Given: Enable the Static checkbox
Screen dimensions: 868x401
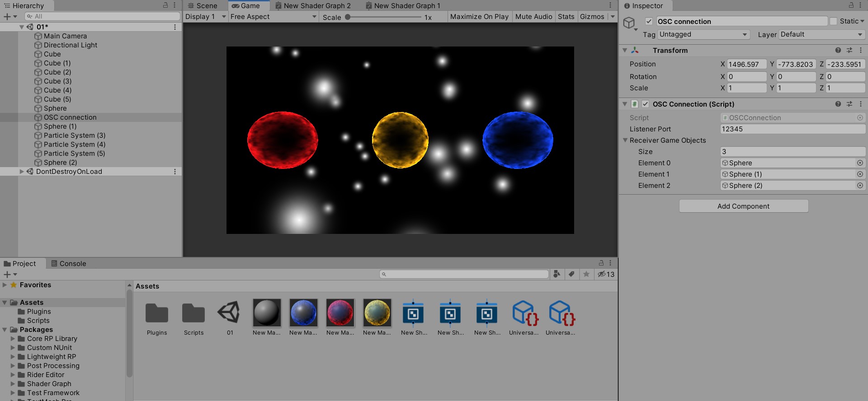Looking at the screenshot, I should (x=833, y=21).
